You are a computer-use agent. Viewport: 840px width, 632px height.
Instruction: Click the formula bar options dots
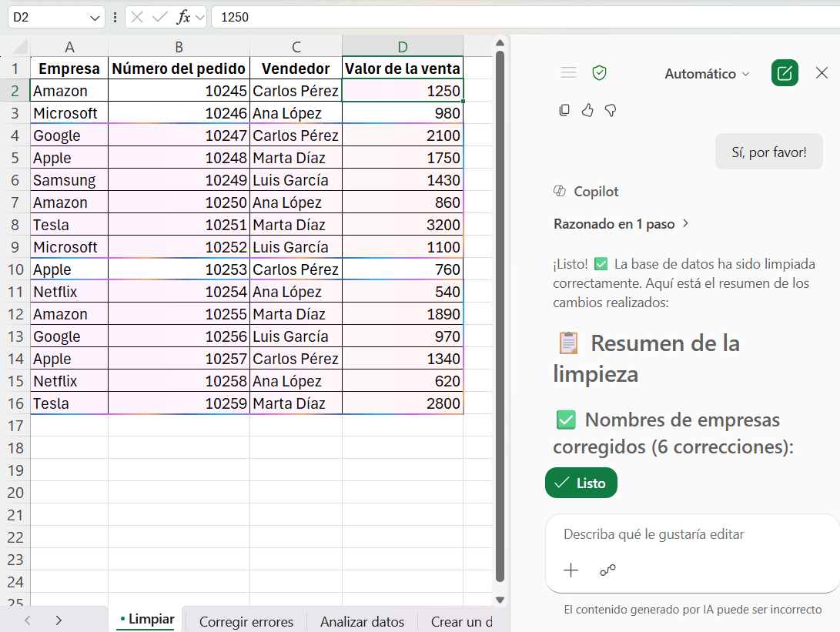(115, 18)
